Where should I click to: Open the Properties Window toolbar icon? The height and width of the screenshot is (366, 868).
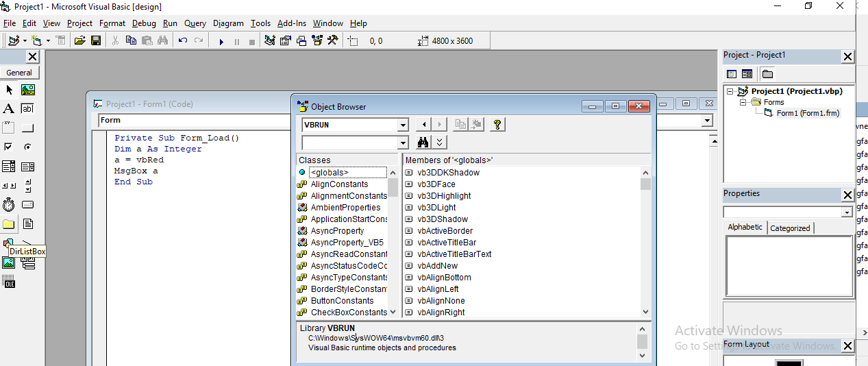coord(286,41)
